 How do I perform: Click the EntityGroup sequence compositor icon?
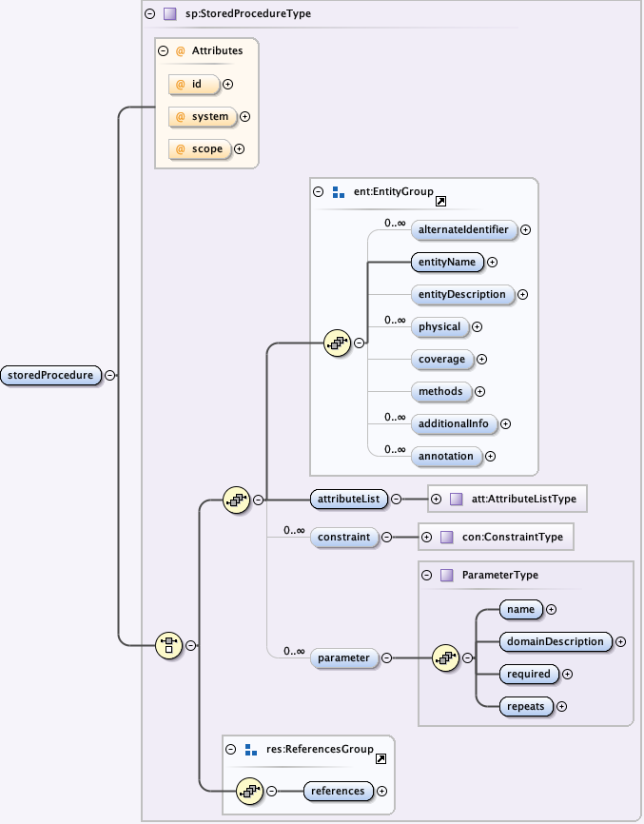[x=337, y=343]
